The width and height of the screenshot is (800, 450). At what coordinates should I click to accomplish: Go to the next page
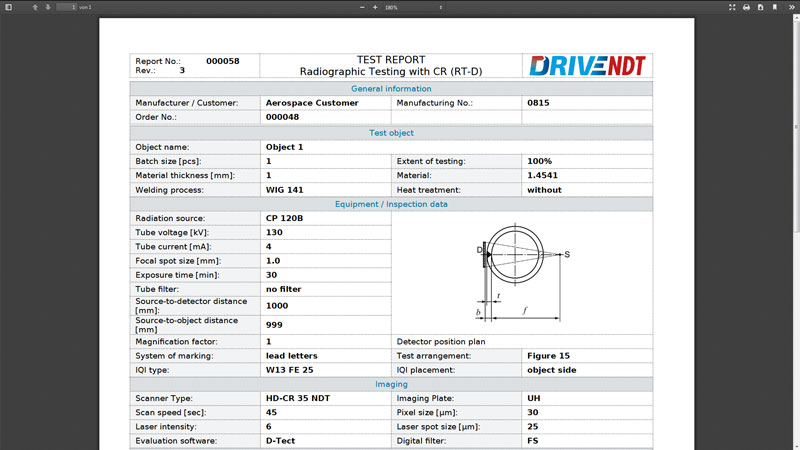point(48,7)
